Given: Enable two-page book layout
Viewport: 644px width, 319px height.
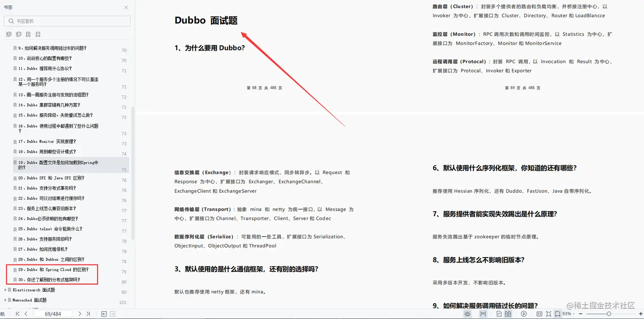Looking at the screenshot, I should pos(508,313).
